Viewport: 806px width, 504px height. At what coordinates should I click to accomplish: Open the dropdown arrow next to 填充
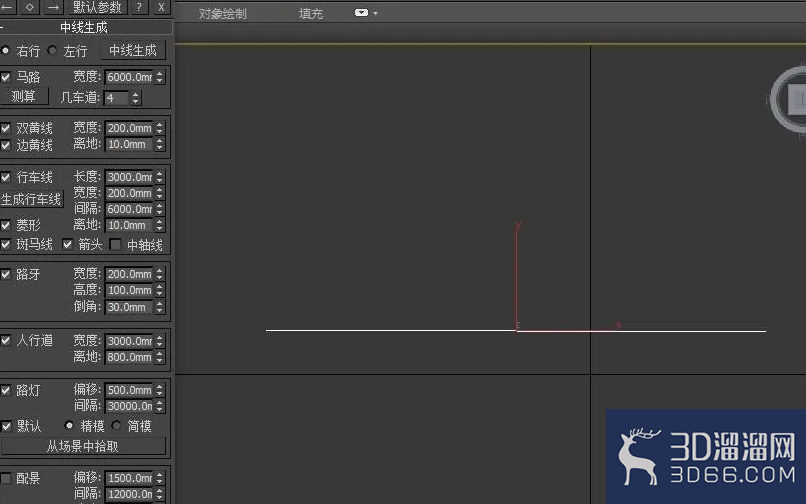375,13
